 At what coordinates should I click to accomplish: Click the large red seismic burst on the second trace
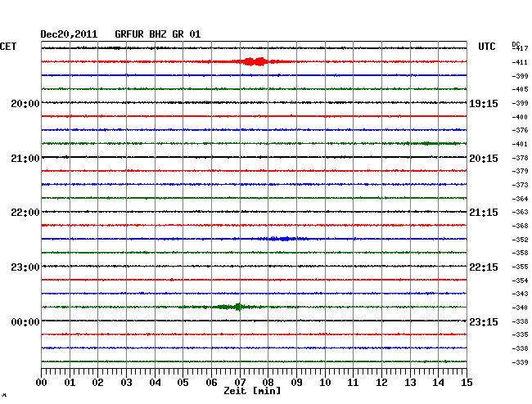255,61
